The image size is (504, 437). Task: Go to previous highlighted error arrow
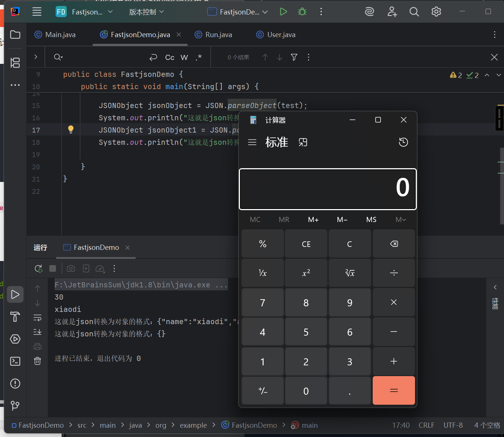[x=487, y=75]
